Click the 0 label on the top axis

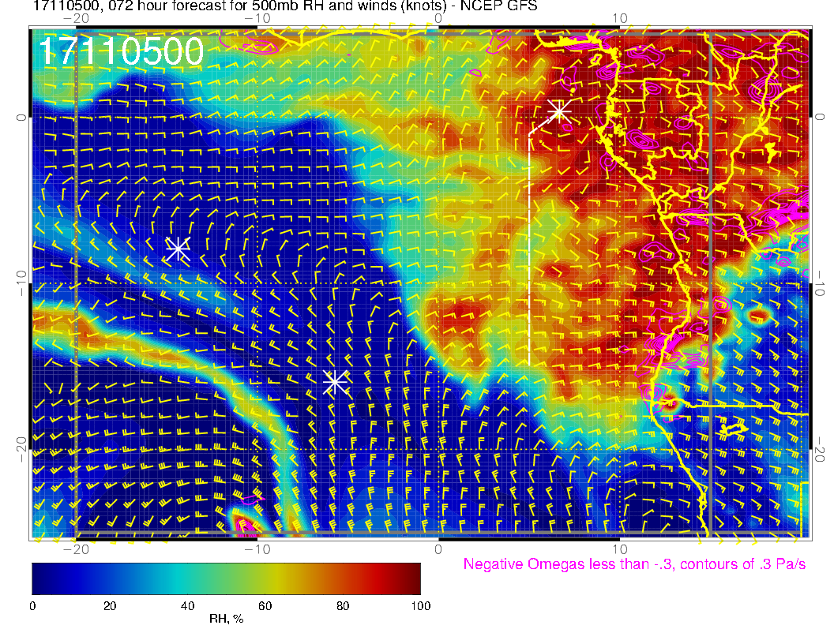click(438, 19)
